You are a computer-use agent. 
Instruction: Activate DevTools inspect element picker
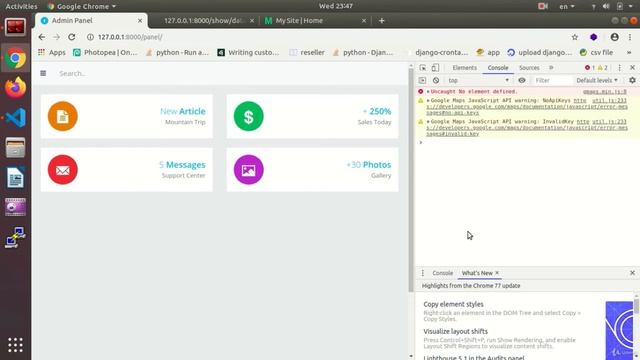click(x=423, y=68)
